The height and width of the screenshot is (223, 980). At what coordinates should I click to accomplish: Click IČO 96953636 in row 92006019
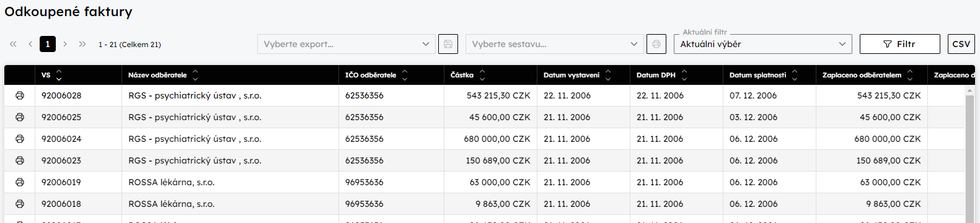point(364,182)
